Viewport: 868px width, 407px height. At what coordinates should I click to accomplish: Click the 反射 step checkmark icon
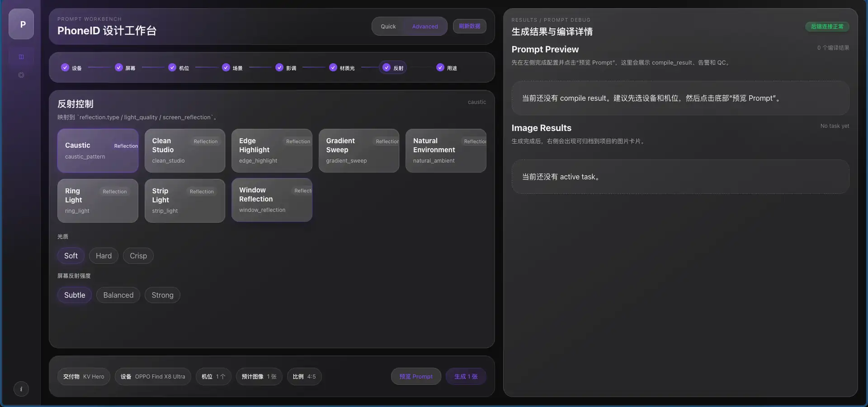[387, 67]
